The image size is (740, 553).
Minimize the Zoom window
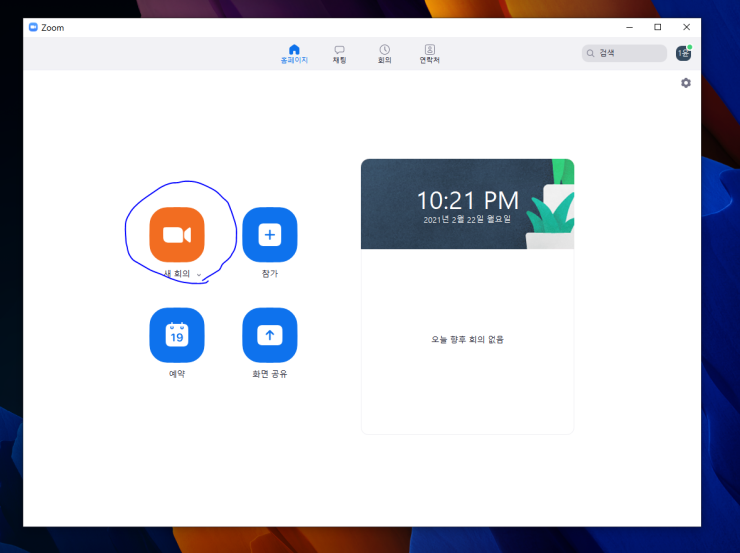click(x=629, y=27)
